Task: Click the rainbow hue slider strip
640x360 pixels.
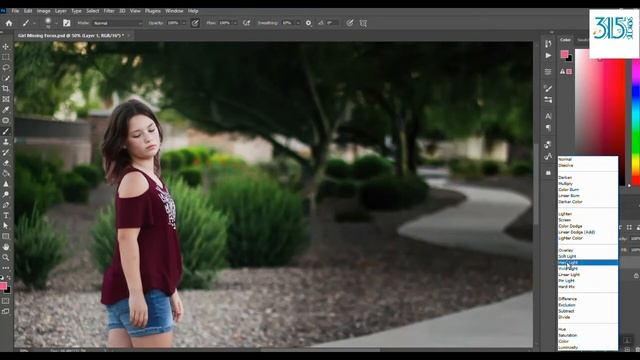Action: [x=636, y=122]
